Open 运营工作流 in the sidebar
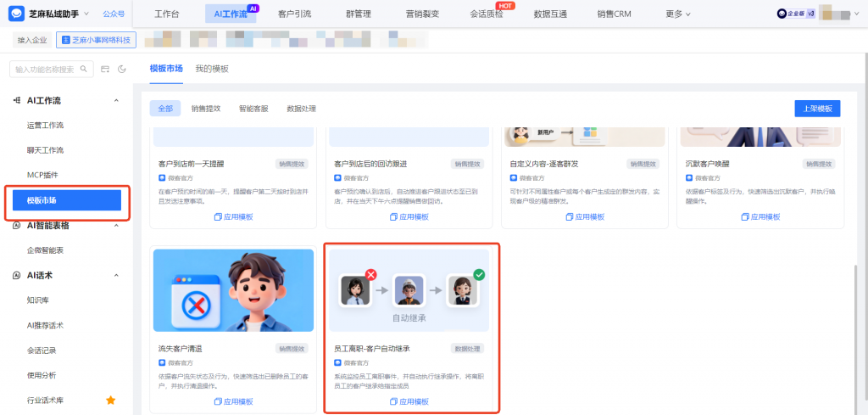The height and width of the screenshot is (415, 868). click(46, 126)
